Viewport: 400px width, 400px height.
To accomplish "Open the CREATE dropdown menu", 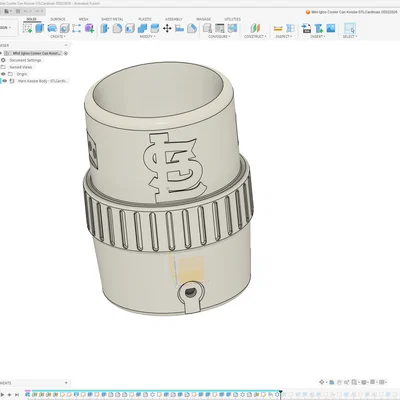I will tap(58, 36).
